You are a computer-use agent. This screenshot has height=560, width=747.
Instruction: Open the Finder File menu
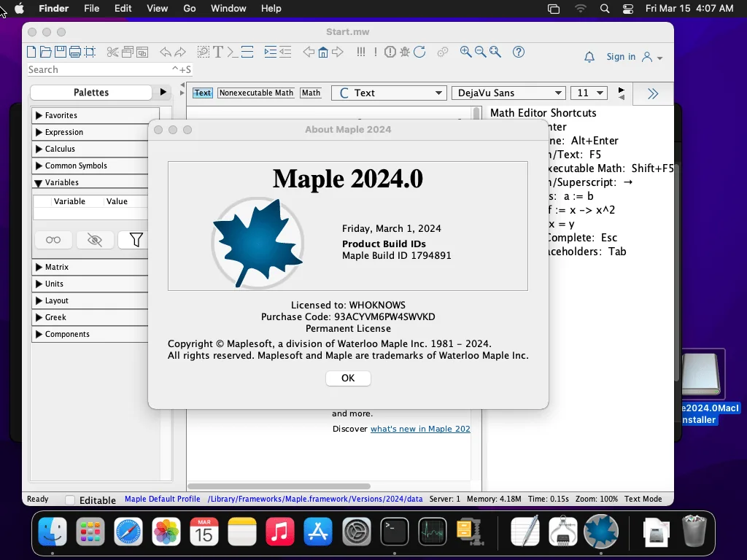pyautogui.click(x=91, y=8)
